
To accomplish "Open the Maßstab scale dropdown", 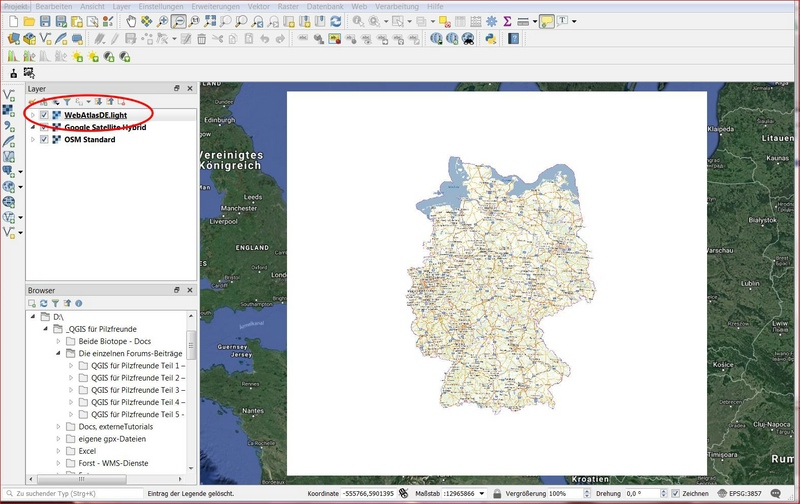I will click(482, 494).
